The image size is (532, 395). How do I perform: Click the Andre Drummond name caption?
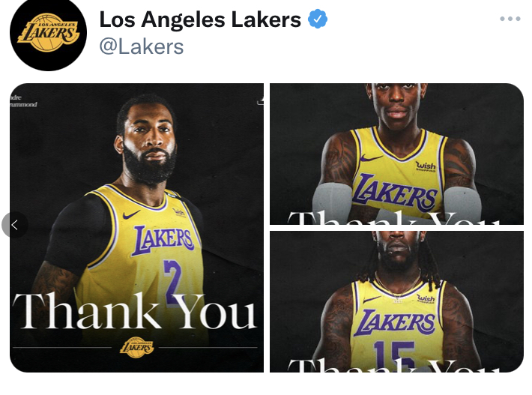pos(22,101)
